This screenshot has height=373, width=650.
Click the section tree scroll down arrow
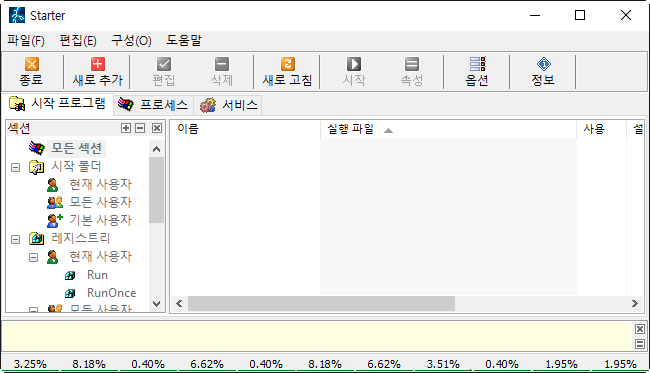156,304
